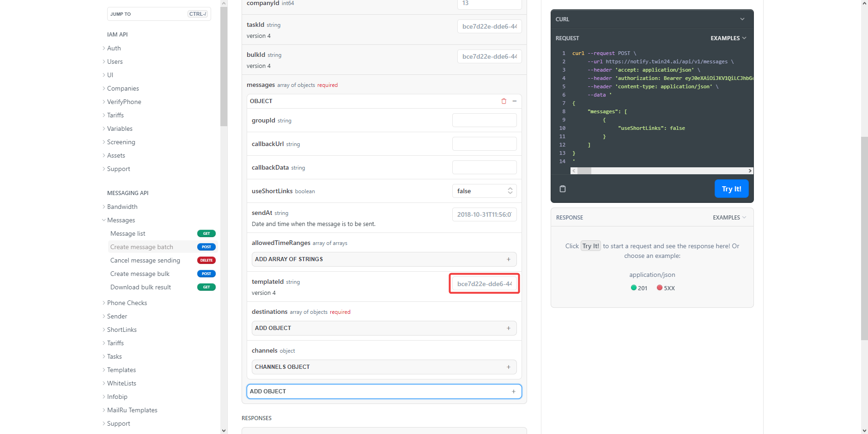This screenshot has width=868, height=434.
Task: Click the GET badge for Message list
Action: tap(206, 233)
